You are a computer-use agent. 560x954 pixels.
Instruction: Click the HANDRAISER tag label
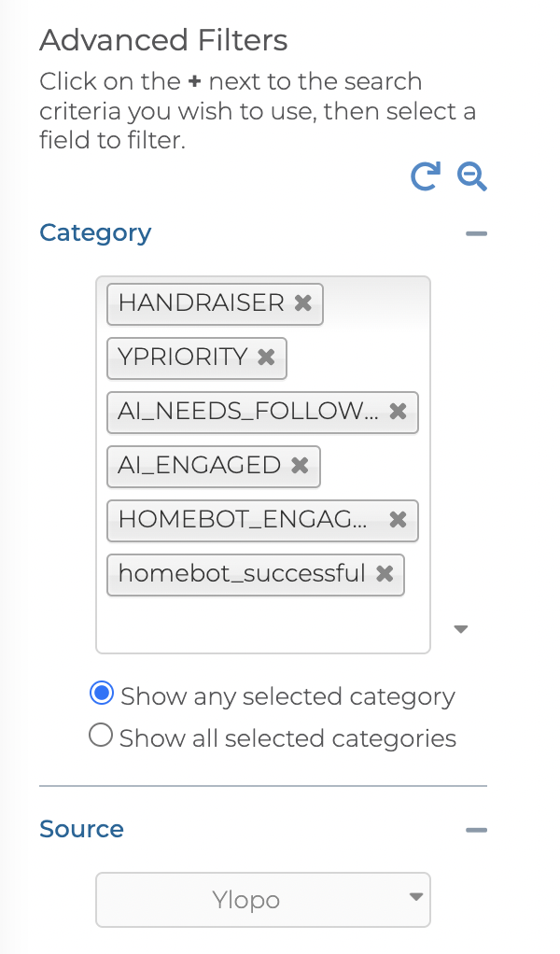[x=202, y=303]
